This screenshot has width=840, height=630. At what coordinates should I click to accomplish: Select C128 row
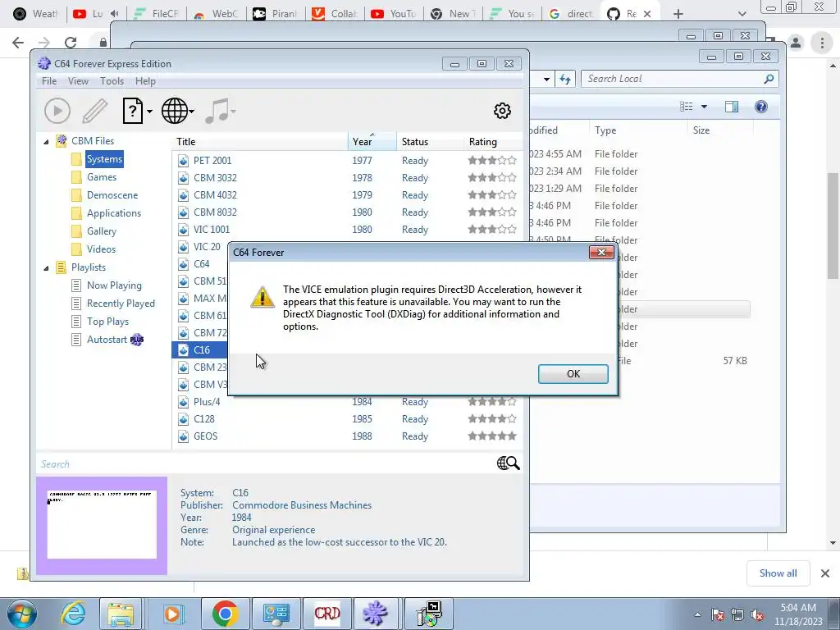pos(347,419)
